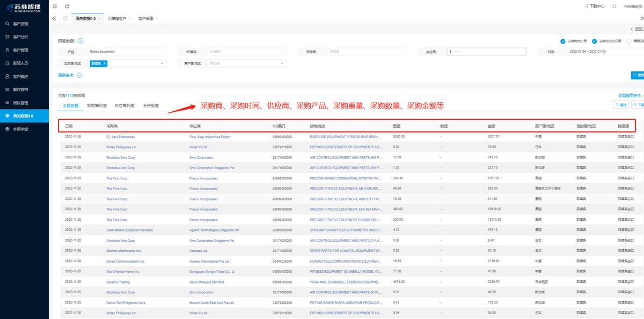Close the 引擎搜客户 tab
Viewport: 644px width, 319px height.
[x=130, y=18]
